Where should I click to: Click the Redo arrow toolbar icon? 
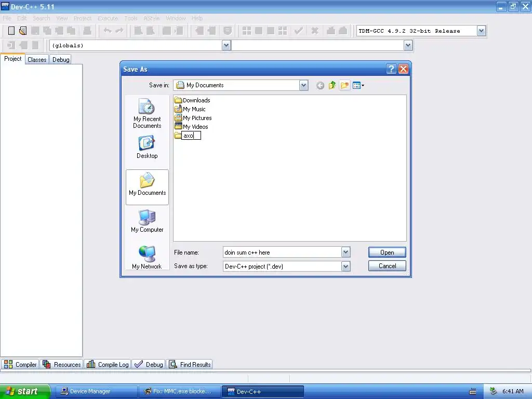pos(119,31)
